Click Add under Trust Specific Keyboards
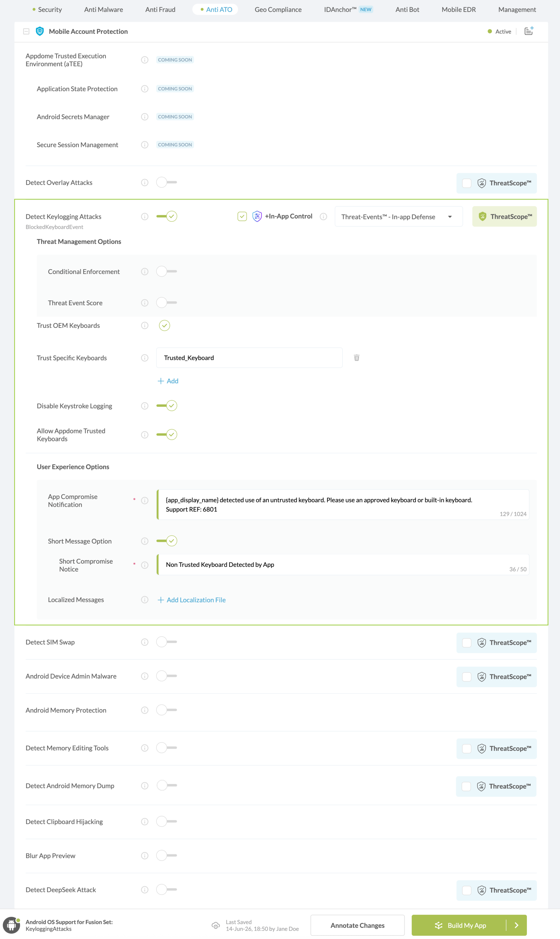 (168, 381)
